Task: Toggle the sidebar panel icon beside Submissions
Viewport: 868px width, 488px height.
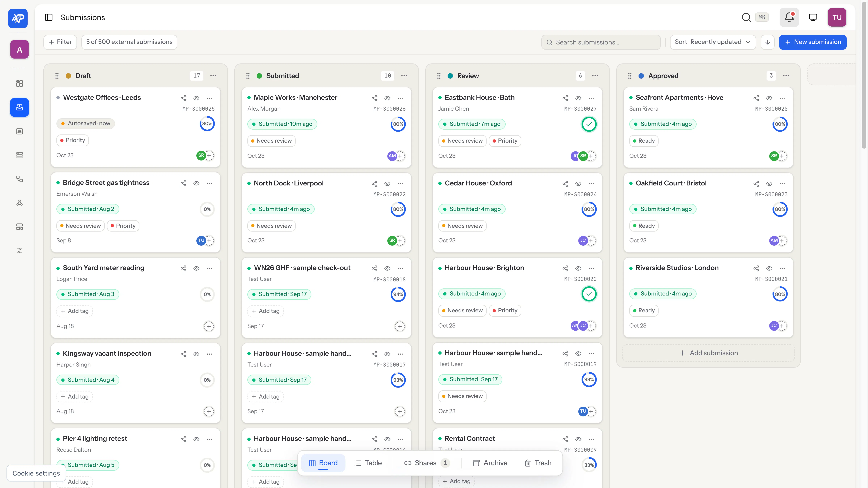Action: [49, 18]
